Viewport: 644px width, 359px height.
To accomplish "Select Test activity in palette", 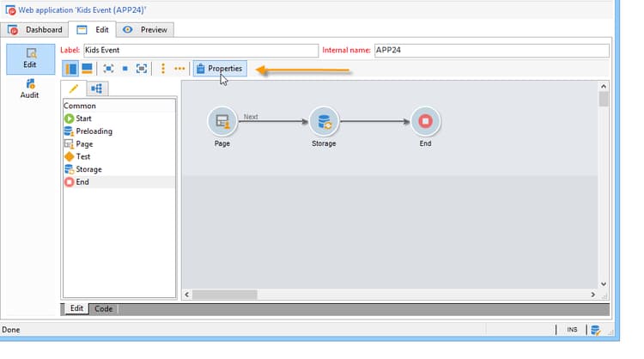I will (119, 156).
